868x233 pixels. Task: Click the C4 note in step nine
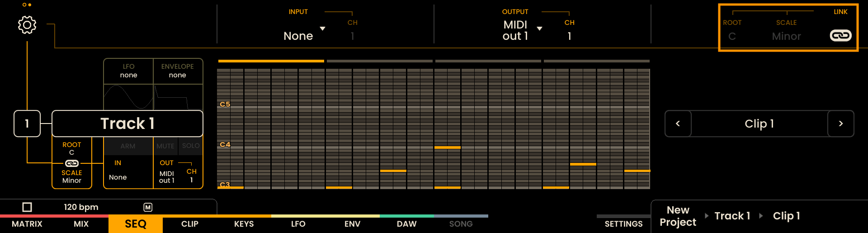click(448, 147)
